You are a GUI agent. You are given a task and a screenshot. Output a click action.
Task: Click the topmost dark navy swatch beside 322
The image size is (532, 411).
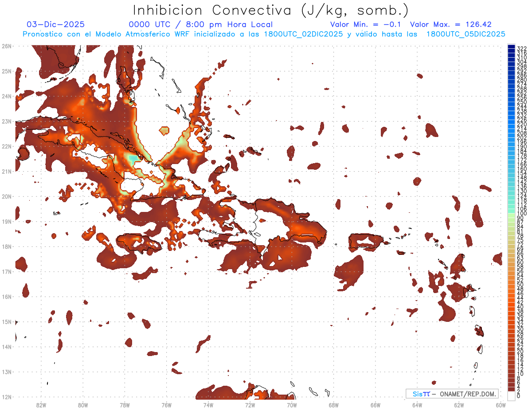(x=511, y=47)
